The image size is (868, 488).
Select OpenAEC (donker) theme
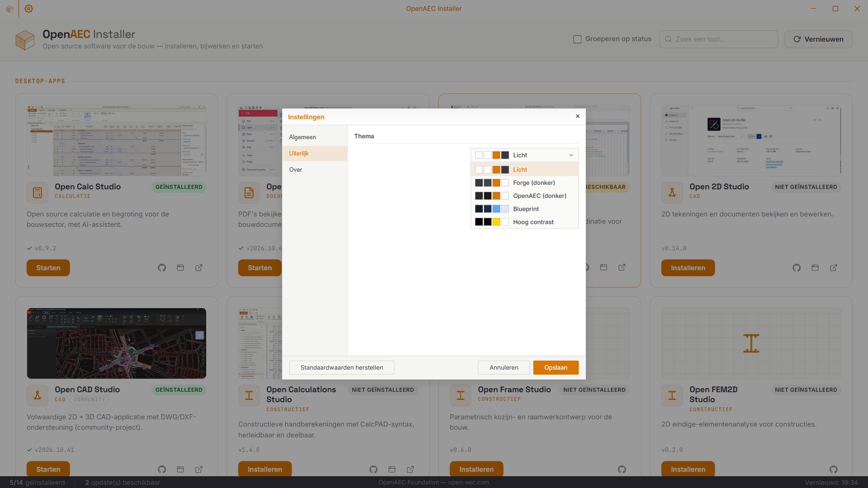coord(524,196)
